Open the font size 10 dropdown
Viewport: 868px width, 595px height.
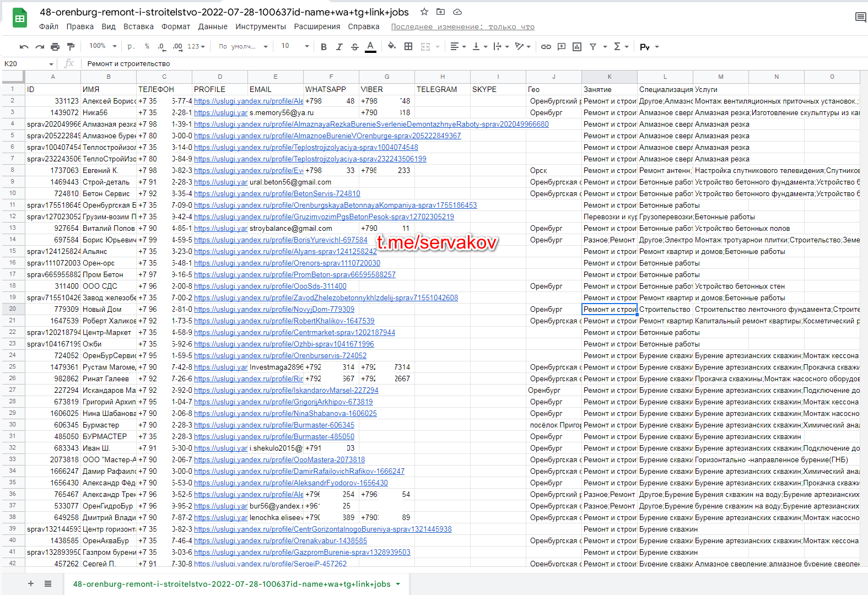click(295, 46)
